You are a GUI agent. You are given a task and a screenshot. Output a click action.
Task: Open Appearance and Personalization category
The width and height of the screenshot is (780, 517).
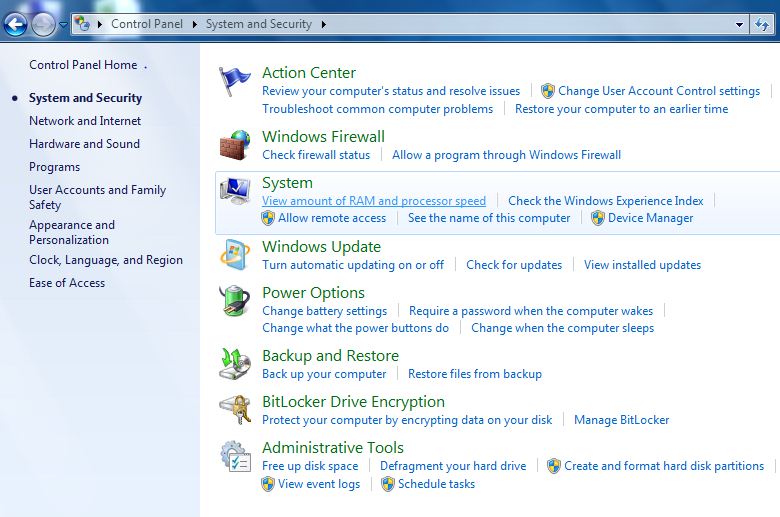(x=72, y=232)
